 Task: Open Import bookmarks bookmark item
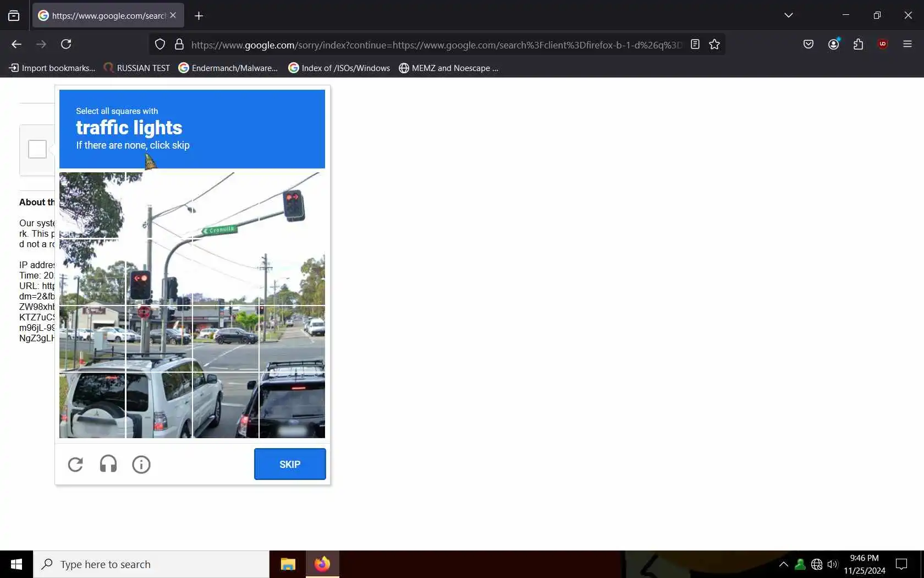52,68
